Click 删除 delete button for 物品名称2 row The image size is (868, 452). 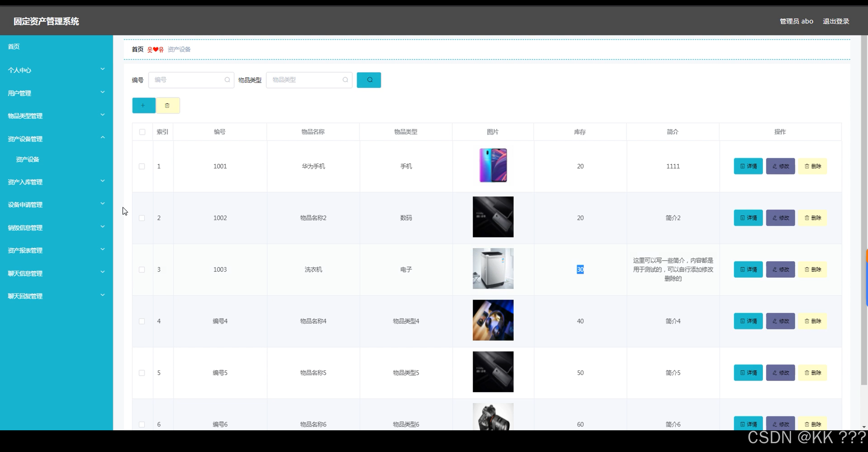[812, 218]
